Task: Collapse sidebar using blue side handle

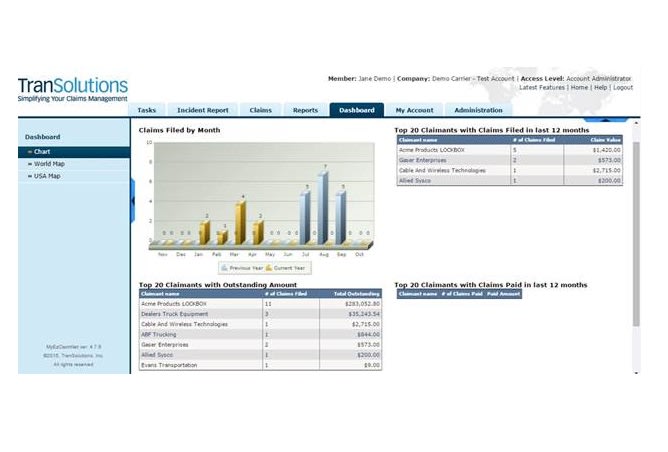Action: (x=132, y=201)
